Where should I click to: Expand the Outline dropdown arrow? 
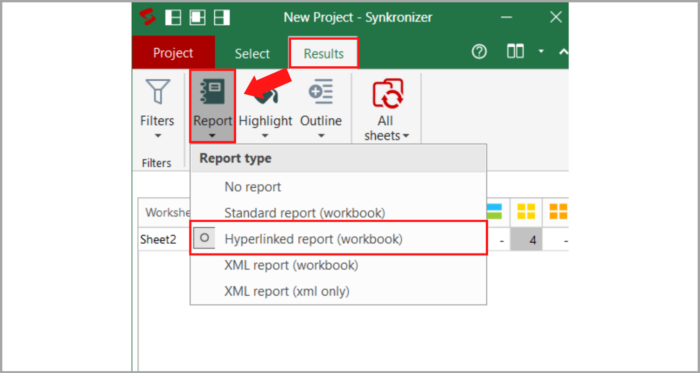321,136
